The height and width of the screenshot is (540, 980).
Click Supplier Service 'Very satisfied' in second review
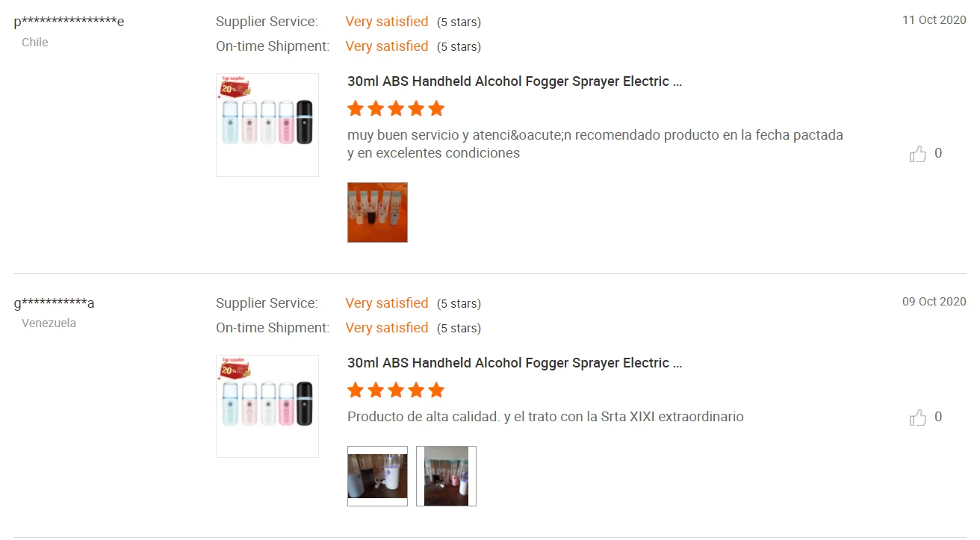click(x=387, y=303)
